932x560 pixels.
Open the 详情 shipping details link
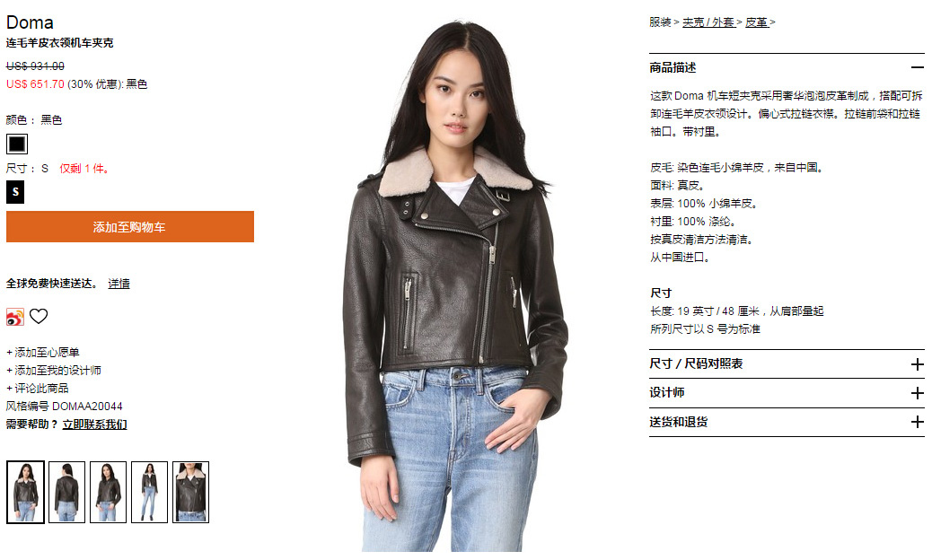(119, 284)
